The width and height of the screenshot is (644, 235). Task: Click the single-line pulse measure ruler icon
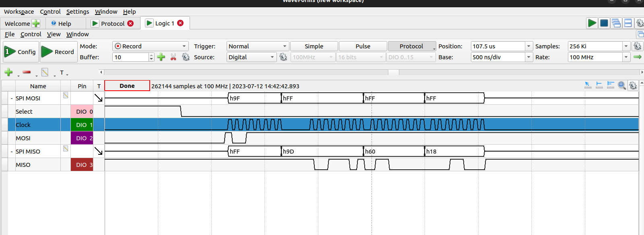(x=599, y=85)
